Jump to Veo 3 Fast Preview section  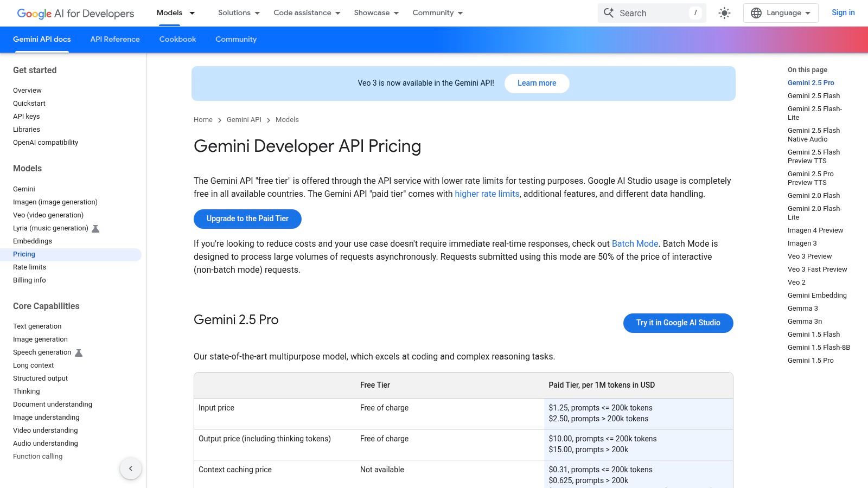[817, 269]
